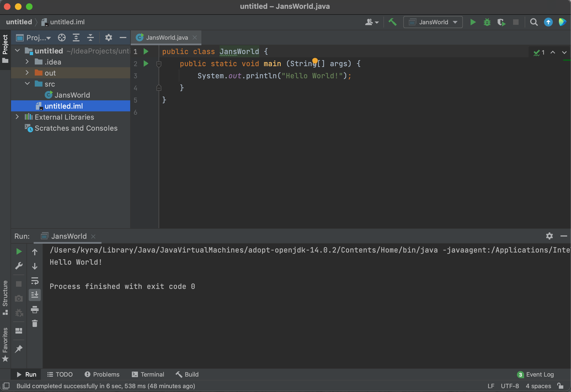571x392 pixels.
Task: Collapse the src folder
Action: point(27,84)
